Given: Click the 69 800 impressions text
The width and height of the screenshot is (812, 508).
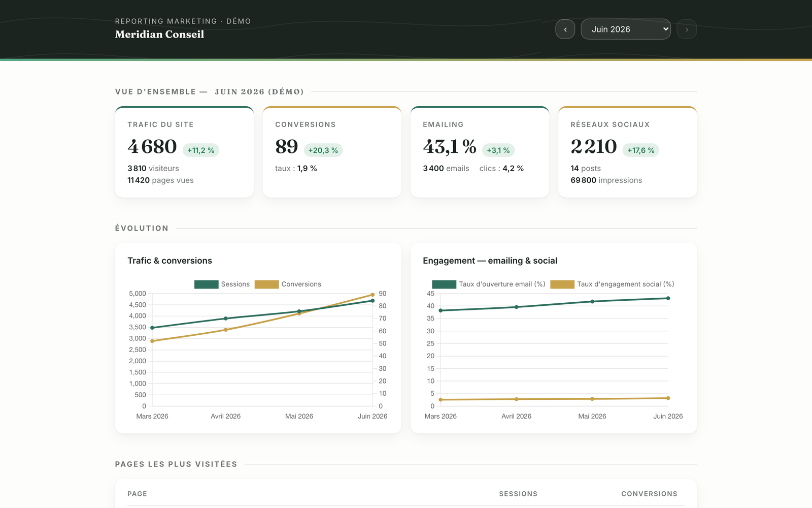Looking at the screenshot, I should (x=606, y=180).
